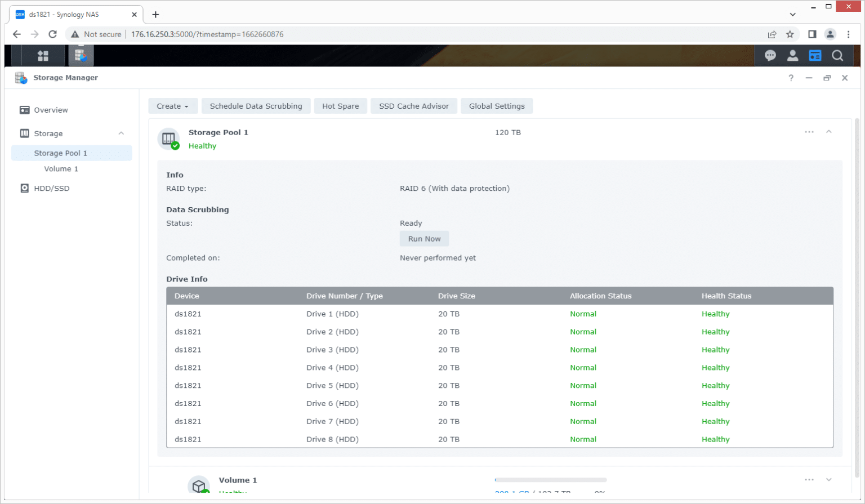This screenshot has height=504, width=865.
Task: Click the DSM search magnifier icon
Action: 837,55
